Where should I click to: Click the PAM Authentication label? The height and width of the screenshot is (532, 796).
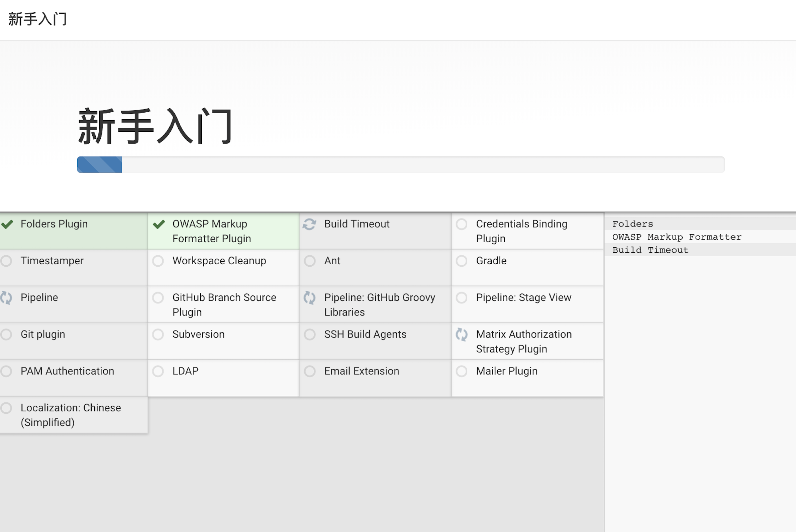pyautogui.click(x=67, y=371)
